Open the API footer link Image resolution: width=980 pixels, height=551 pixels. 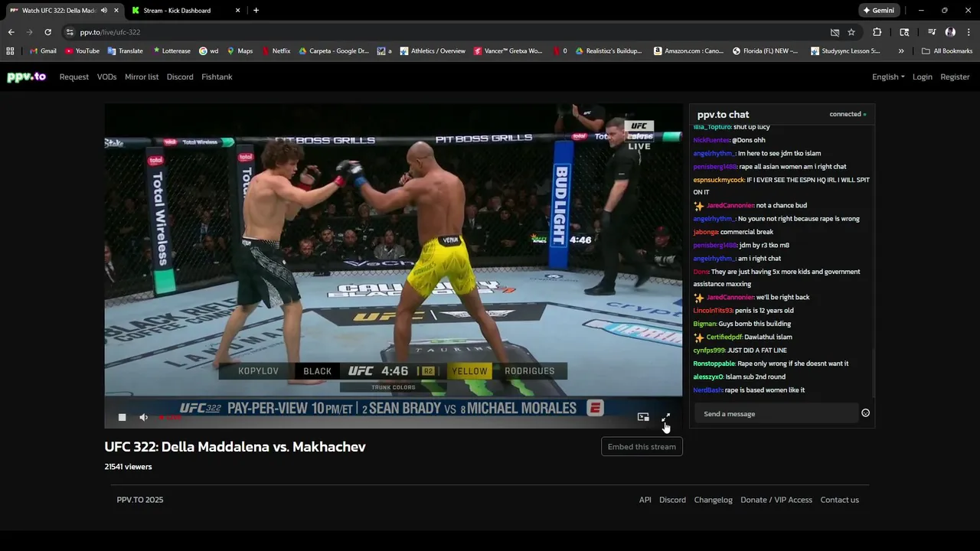pyautogui.click(x=645, y=500)
